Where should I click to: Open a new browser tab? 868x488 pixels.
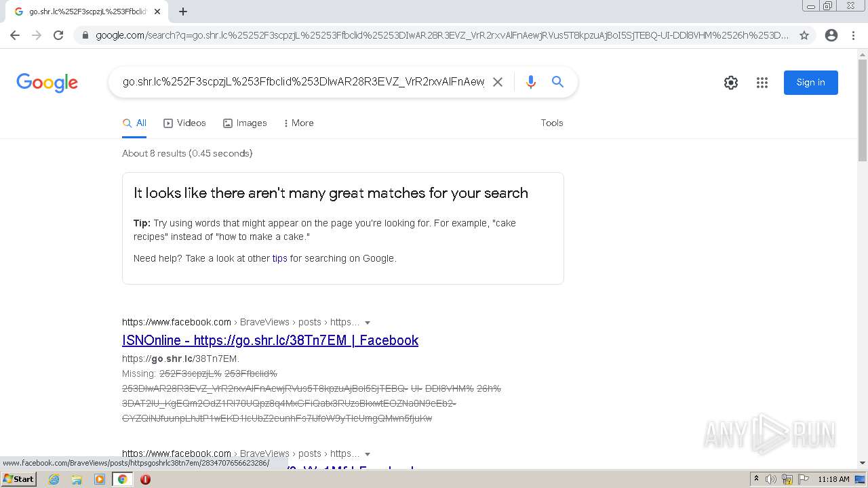pos(183,12)
